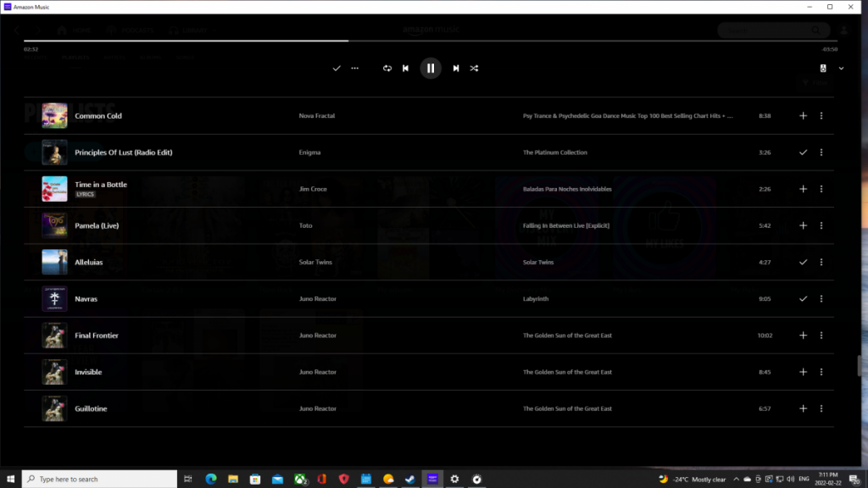Open options menu for Navras
The height and width of the screenshot is (488, 868).
(821, 299)
